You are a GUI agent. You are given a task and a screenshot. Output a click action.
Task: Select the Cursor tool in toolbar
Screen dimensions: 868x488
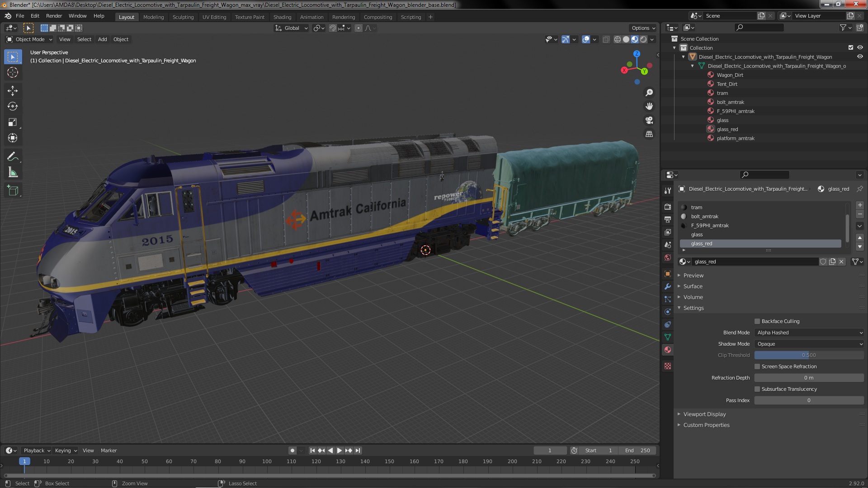(13, 72)
